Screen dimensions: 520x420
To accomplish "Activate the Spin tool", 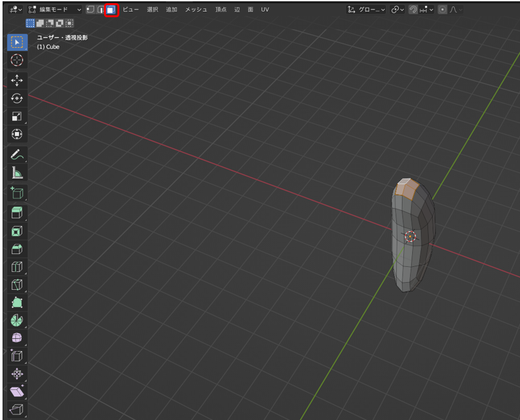I will pos(17,320).
